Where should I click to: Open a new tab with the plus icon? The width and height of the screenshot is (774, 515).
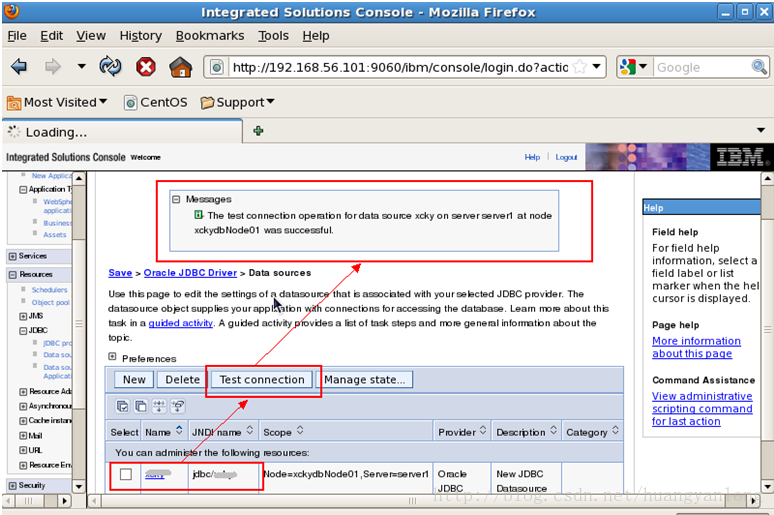[x=258, y=131]
